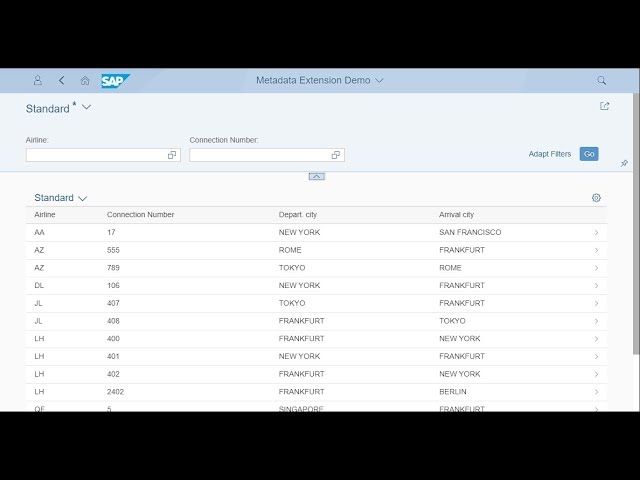Select the SAN FRANCISCO arrival cell
640x480 pixels.
[470, 232]
